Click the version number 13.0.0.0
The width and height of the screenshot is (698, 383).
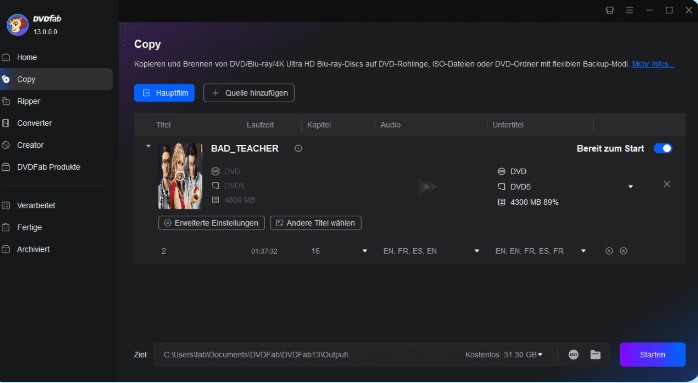coord(45,32)
